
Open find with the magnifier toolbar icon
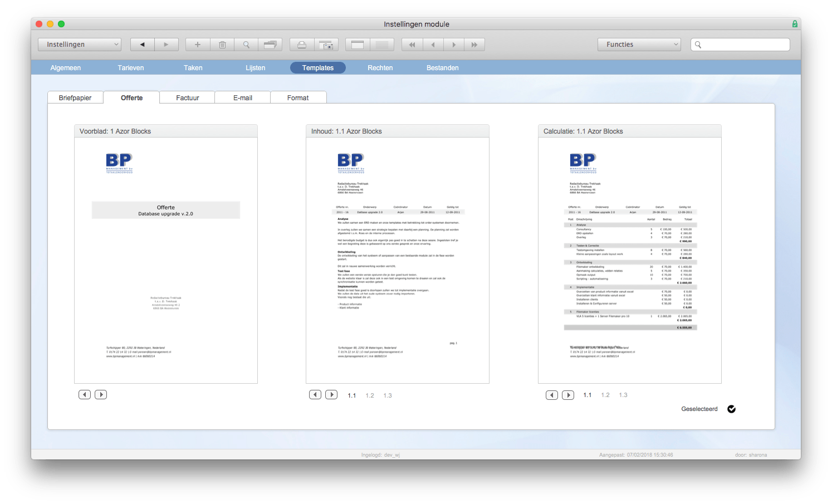246,45
